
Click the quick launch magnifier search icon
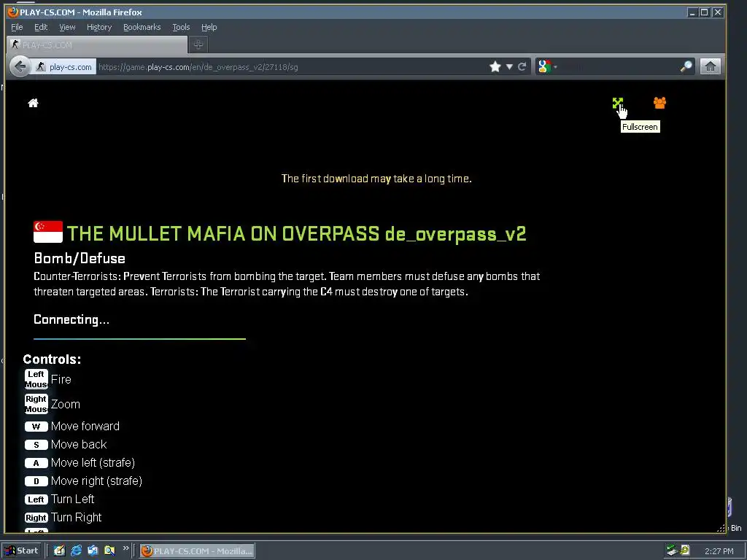[x=109, y=551]
